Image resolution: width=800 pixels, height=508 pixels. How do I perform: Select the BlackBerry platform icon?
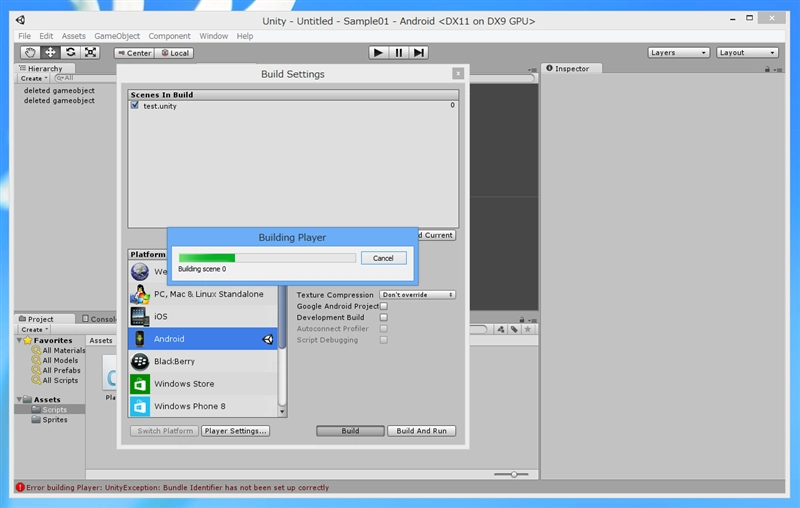coord(140,361)
